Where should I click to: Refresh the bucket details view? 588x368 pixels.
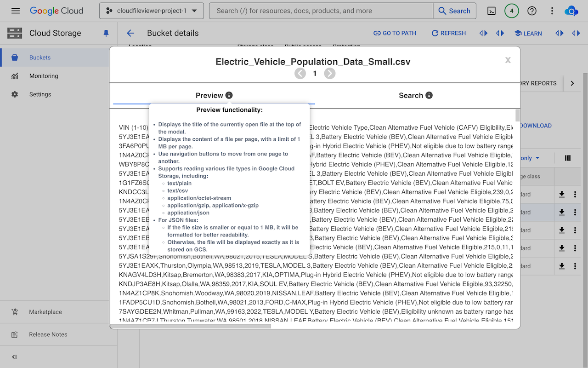[448, 33]
